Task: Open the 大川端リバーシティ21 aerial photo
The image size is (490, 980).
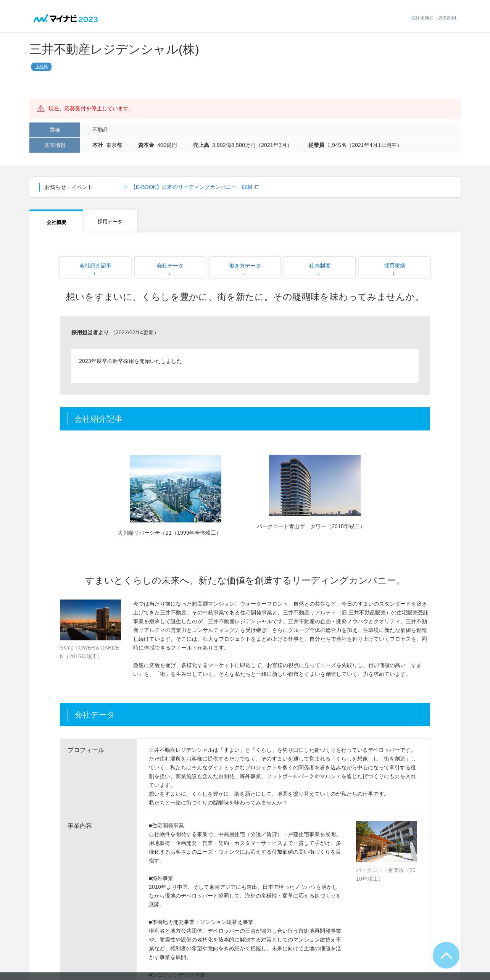Action: pyautogui.click(x=176, y=488)
